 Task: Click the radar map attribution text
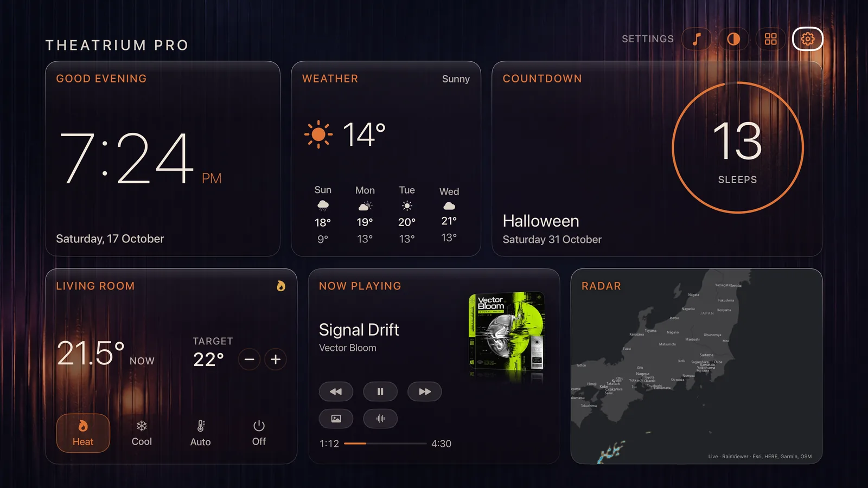pos(760,457)
